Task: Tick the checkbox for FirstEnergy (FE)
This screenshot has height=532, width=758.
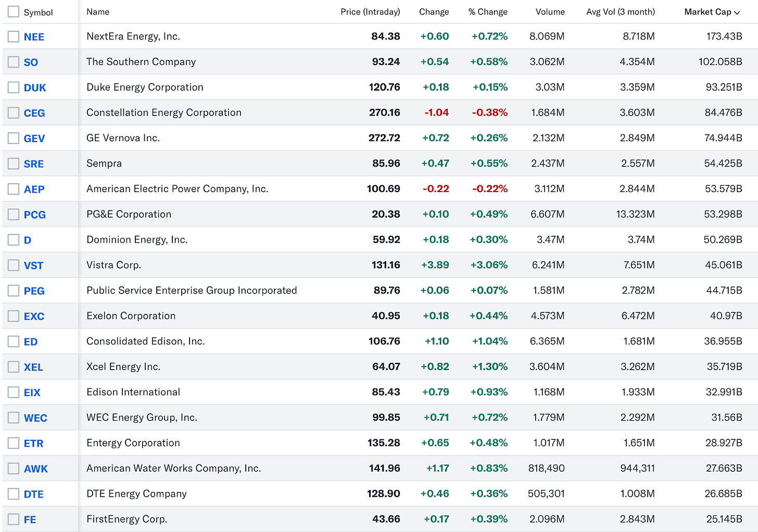Action: click(13, 519)
